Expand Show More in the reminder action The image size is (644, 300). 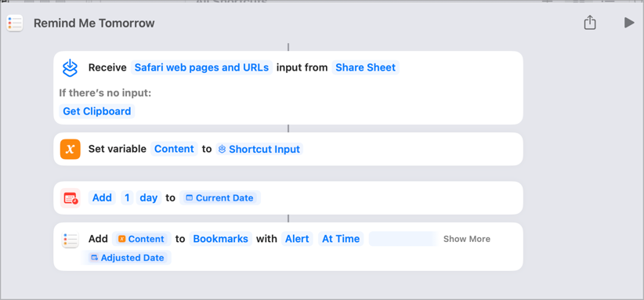467,239
